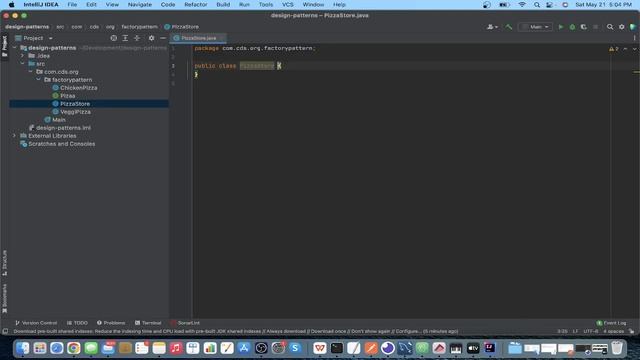640x360 pixels.
Task: Open Project panel options gear
Action: (x=151, y=38)
